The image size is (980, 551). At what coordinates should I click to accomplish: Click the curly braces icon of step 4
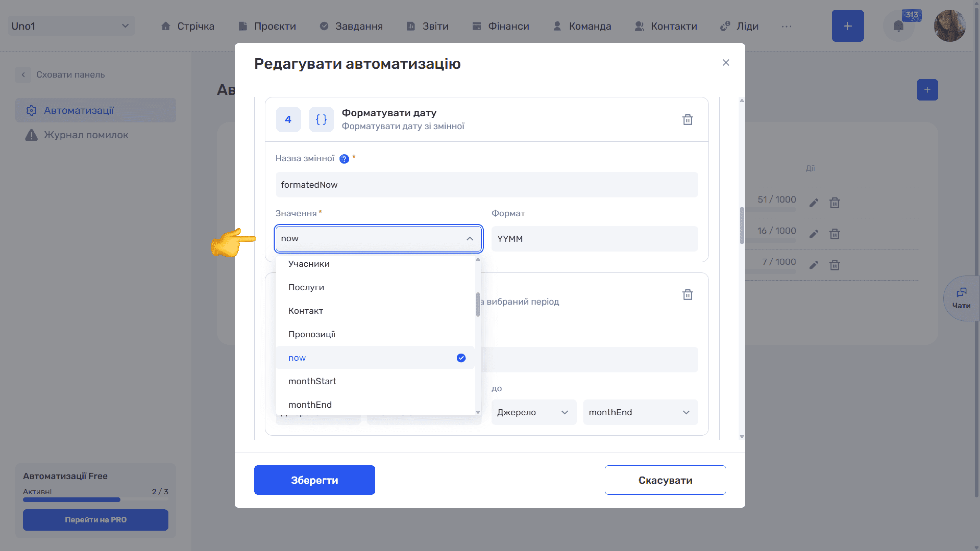pos(321,119)
